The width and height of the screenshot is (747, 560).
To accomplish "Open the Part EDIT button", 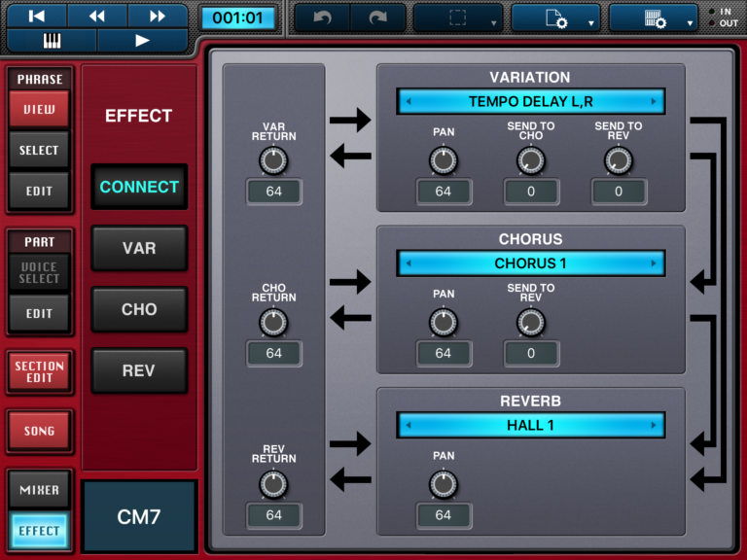I will coord(39,313).
